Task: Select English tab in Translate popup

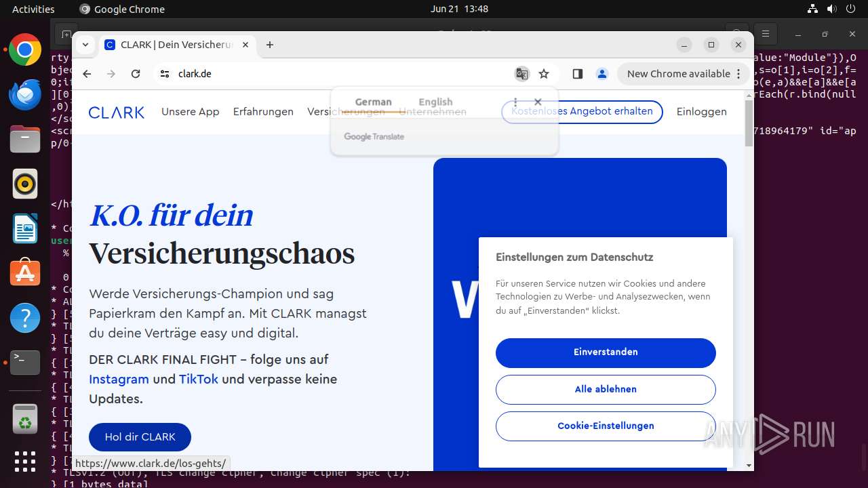Action: [435, 102]
